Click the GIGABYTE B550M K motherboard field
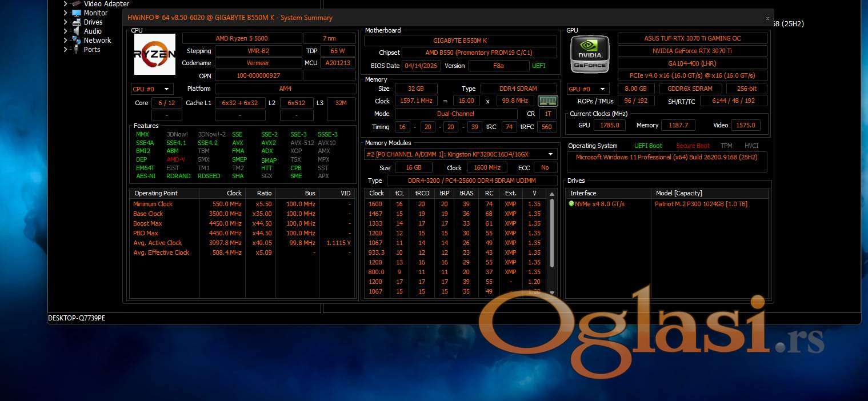 point(460,41)
